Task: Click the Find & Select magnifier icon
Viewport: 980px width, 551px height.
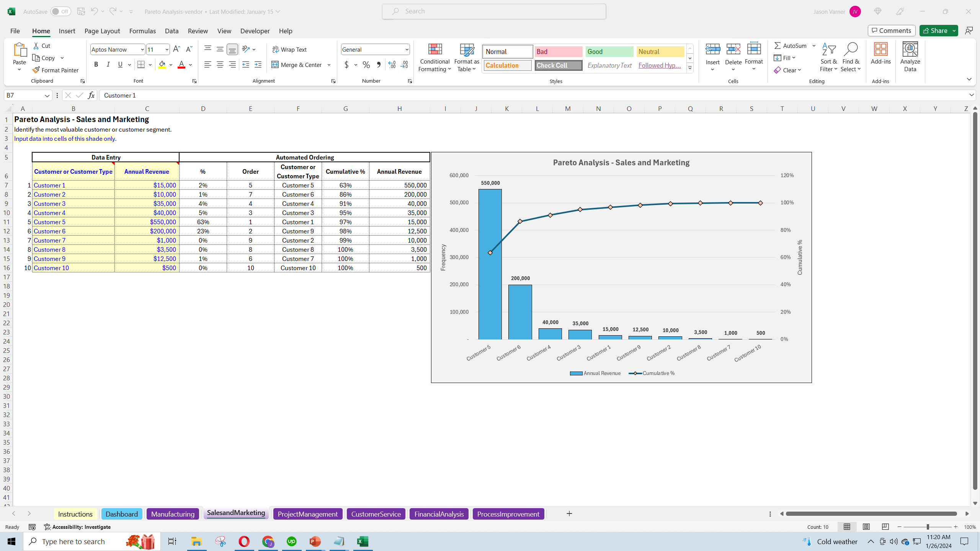Action: pos(851,49)
